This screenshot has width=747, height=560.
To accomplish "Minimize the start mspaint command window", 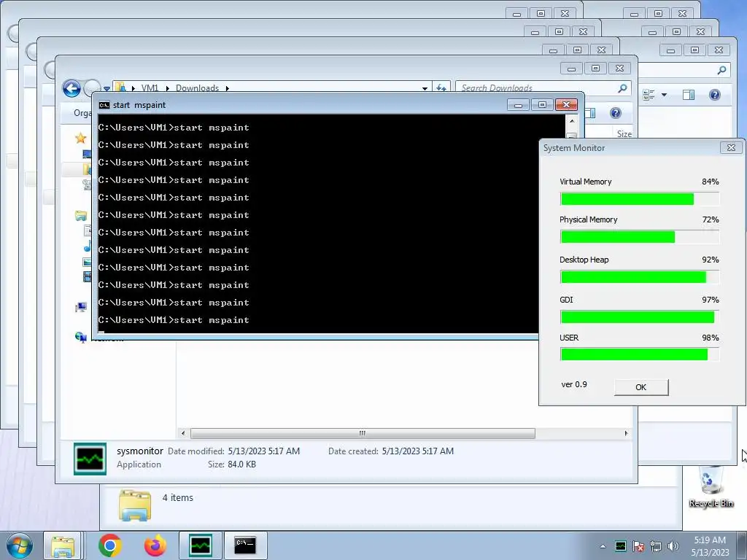I will pos(518,105).
